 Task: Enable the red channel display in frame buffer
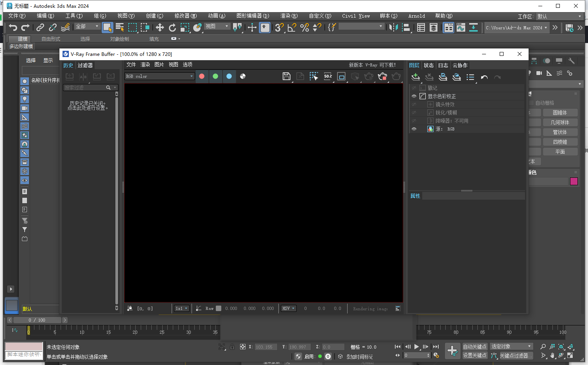point(202,76)
